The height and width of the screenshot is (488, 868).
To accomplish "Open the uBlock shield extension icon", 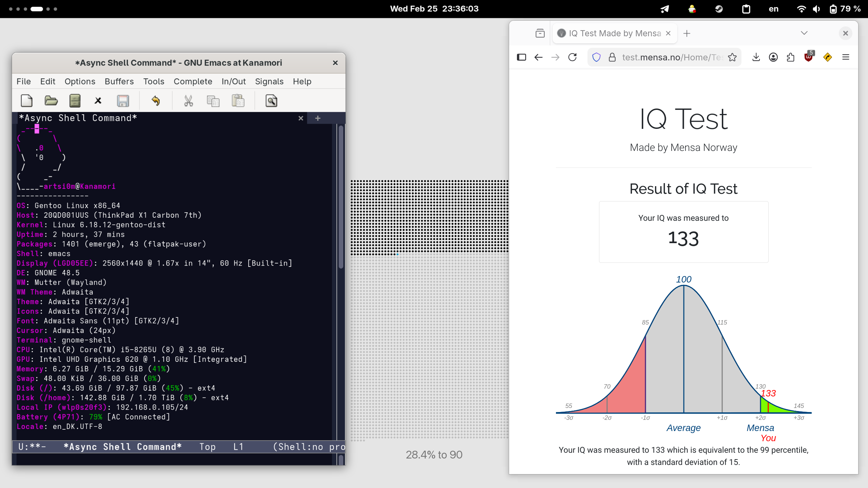I will click(809, 57).
